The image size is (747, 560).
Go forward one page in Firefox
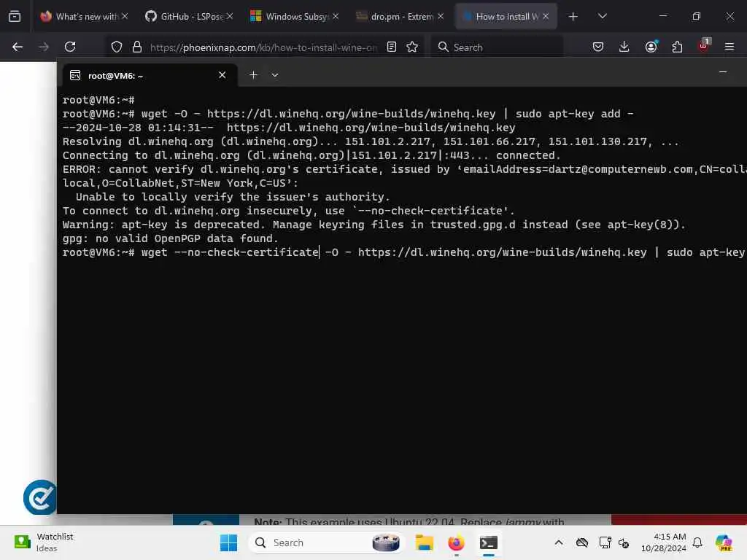(44, 47)
